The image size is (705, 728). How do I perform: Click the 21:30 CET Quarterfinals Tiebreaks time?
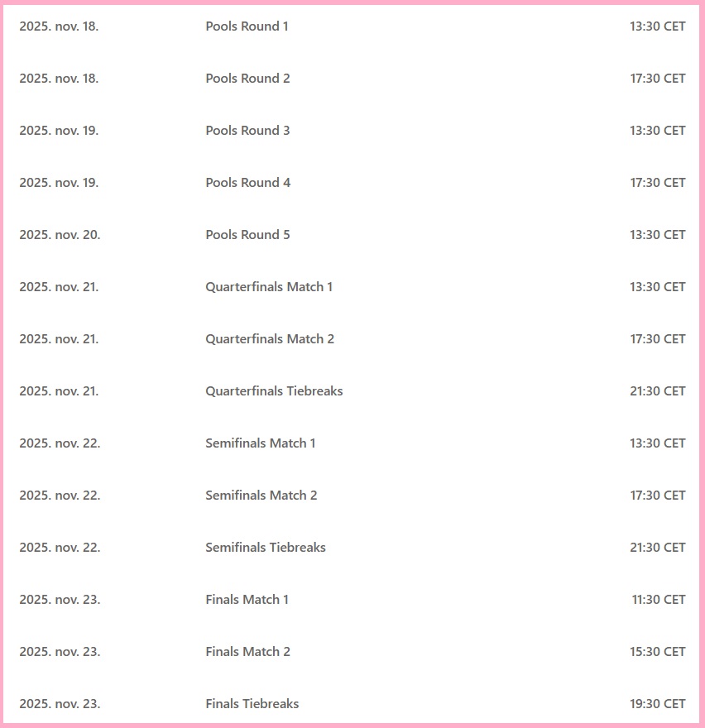point(657,391)
